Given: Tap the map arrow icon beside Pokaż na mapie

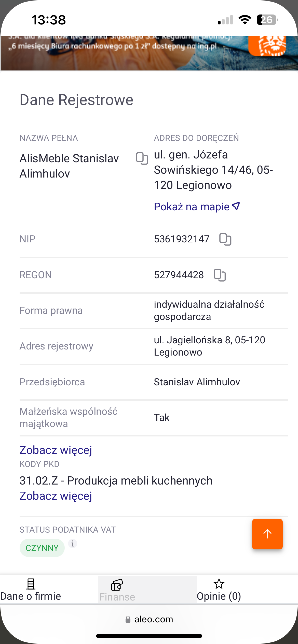Looking at the screenshot, I should coord(236,206).
